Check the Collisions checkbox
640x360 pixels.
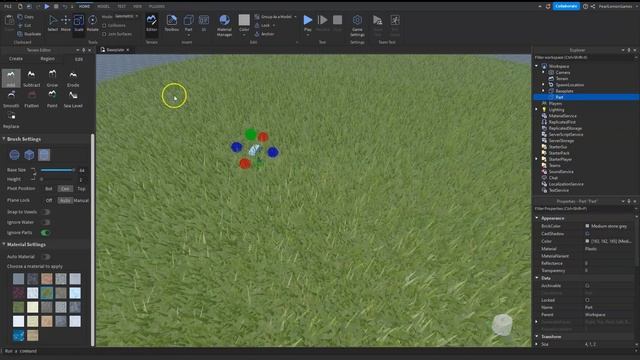coord(104,25)
